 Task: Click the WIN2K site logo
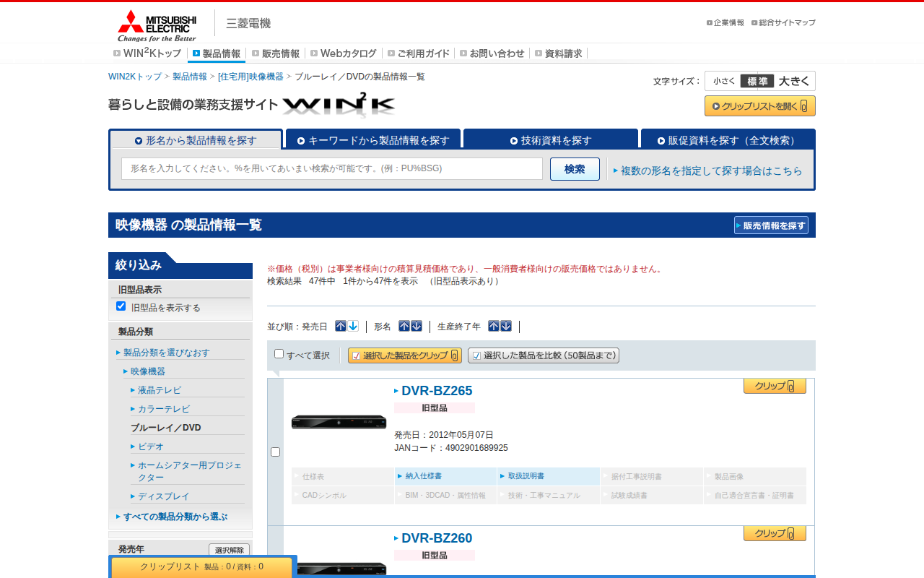click(339, 105)
